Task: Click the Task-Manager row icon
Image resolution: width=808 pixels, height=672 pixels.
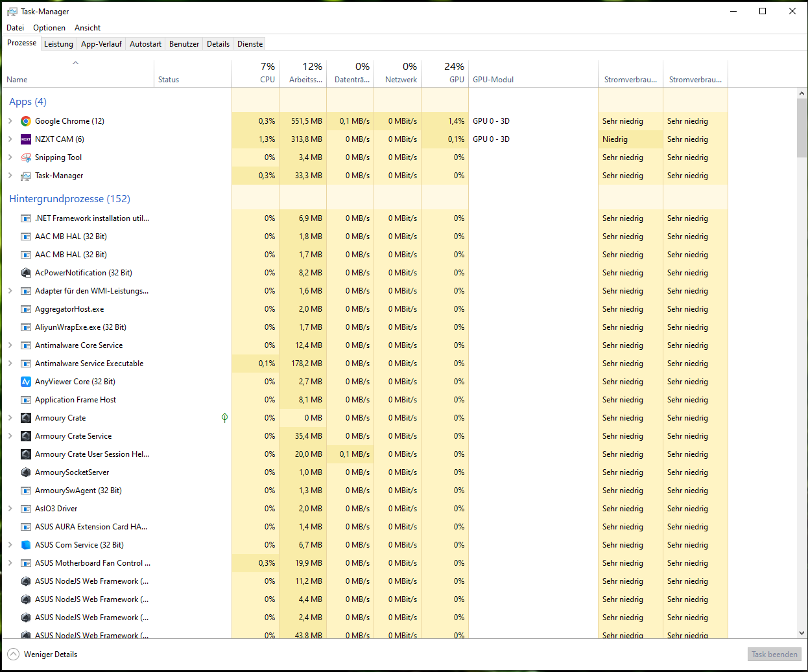Action: click(26, 176)
